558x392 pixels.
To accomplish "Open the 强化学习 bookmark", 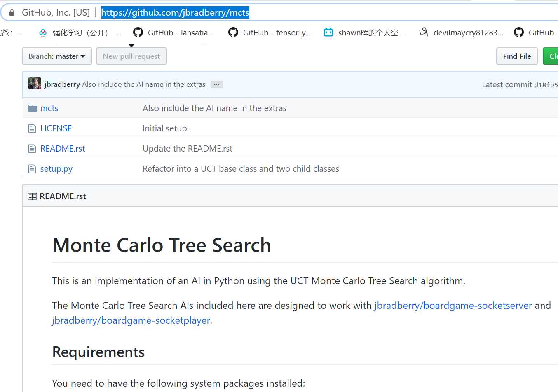I will (x=80, y=33).
